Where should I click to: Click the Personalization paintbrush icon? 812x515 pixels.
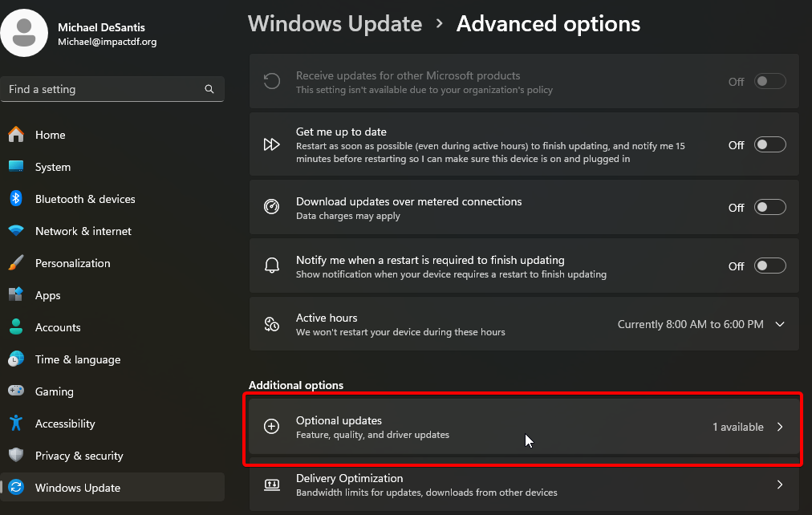(x=16, y=263)
